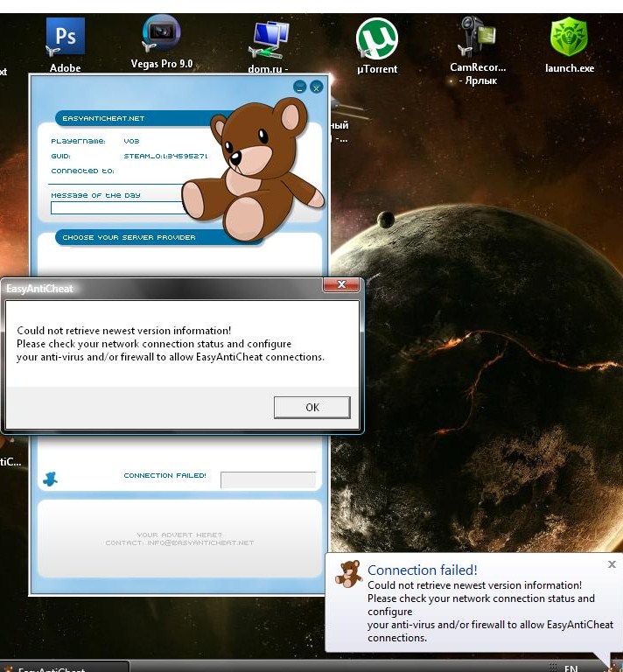This screenshot has width=623, height=672.
Task: Click the Playername value VOS
Action: point(131,141)
